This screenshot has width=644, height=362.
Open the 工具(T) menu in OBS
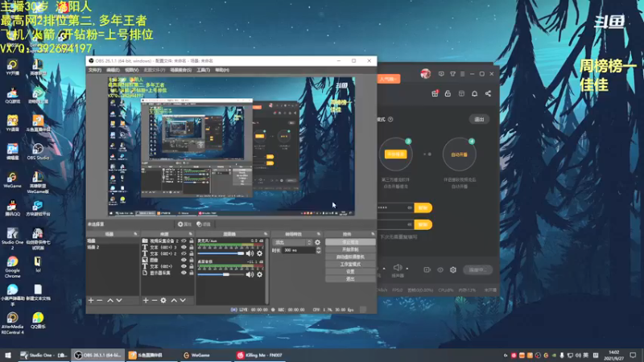204,70
